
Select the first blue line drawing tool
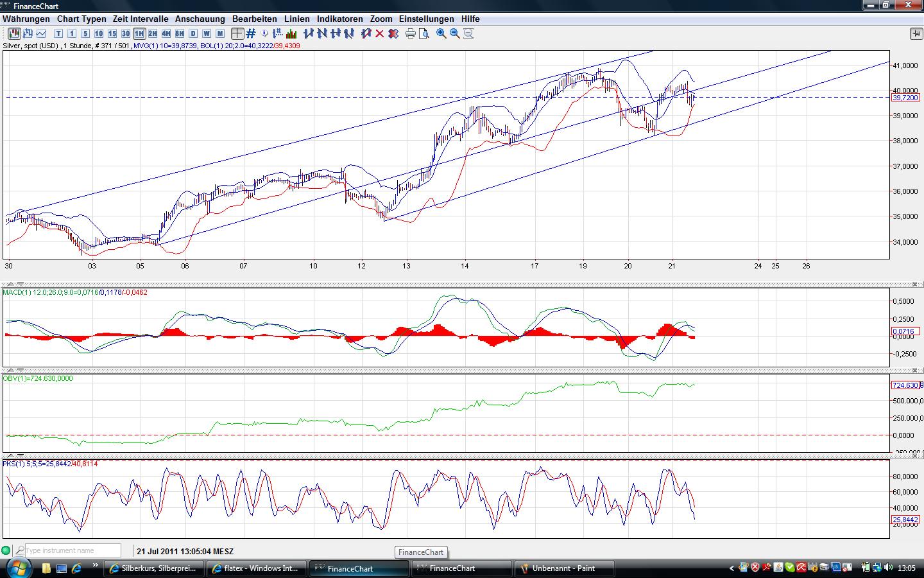[309, 33]
